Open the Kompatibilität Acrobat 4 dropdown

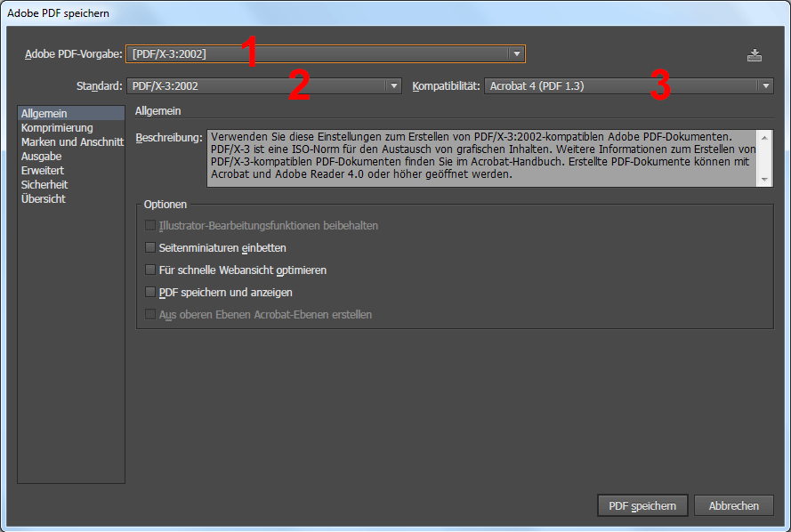(x=629, y=86)
